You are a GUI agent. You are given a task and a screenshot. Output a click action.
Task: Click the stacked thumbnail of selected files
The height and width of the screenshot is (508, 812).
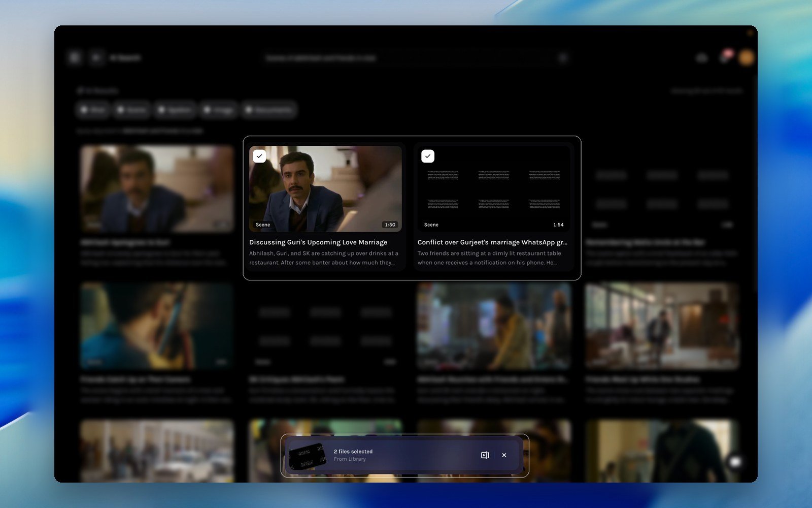[x=308, y=456]
